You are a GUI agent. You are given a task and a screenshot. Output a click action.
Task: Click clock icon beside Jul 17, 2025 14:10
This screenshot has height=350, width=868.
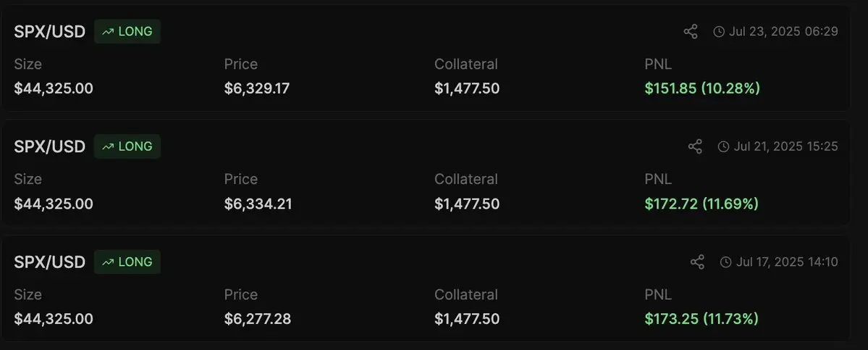pyautogui.click(x=725, y=262)
